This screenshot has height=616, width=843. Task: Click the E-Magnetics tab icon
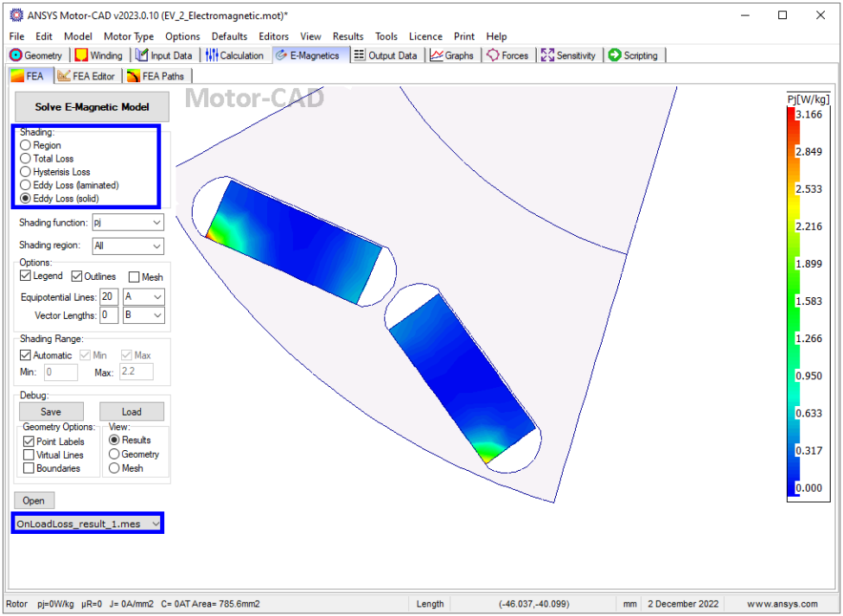pos(281,55)
